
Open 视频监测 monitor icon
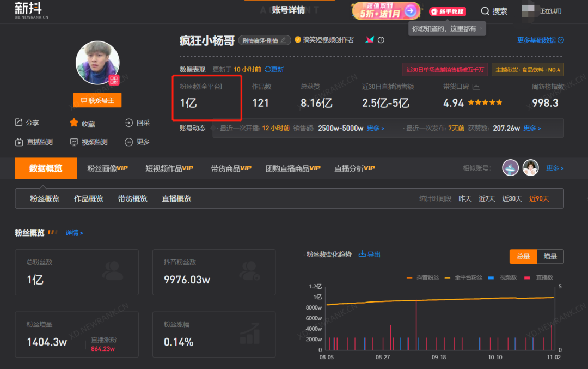click(x=73, y=142)
